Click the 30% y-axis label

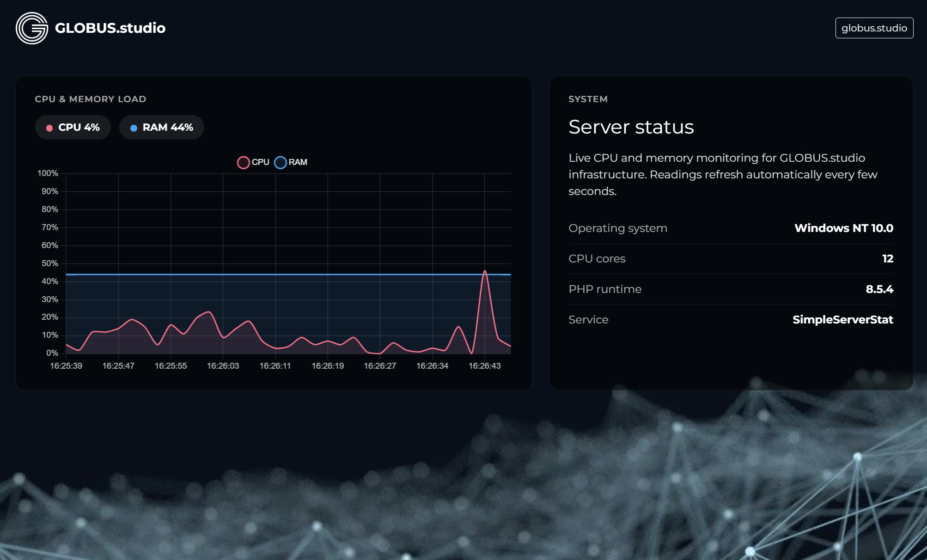[x=50, y=299]
